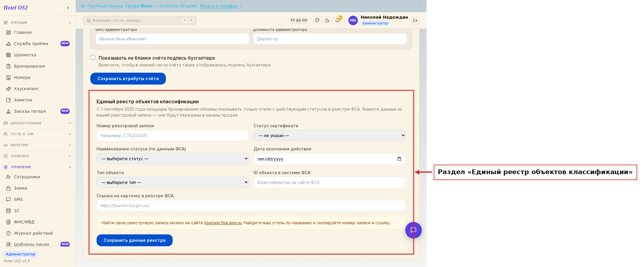Click the logout icon next to profile

[415, 20]
